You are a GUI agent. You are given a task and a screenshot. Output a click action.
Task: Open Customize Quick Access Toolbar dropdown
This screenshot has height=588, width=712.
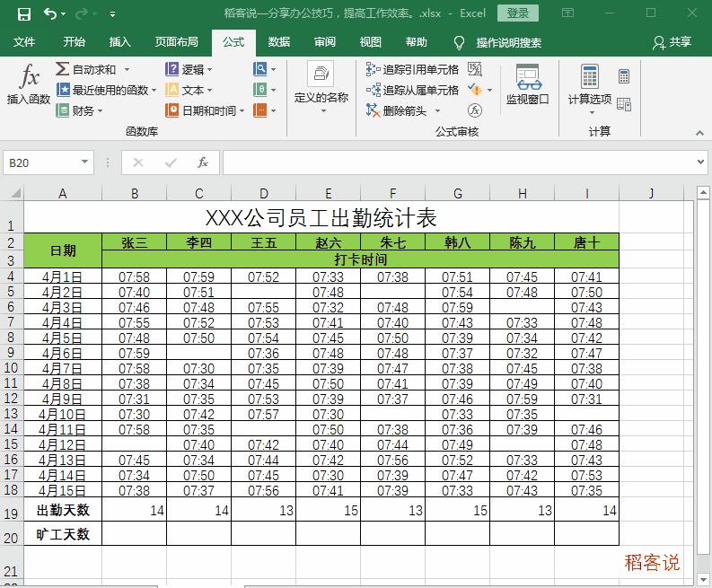pyautogui.click(x=112, y=14)
